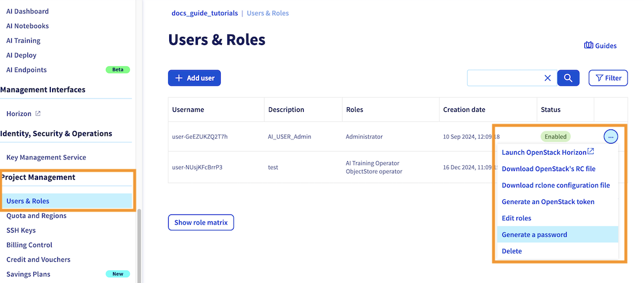Screen dimensions: 644x283
Task: Click Show role matrix button
Action: pos(201,223)
